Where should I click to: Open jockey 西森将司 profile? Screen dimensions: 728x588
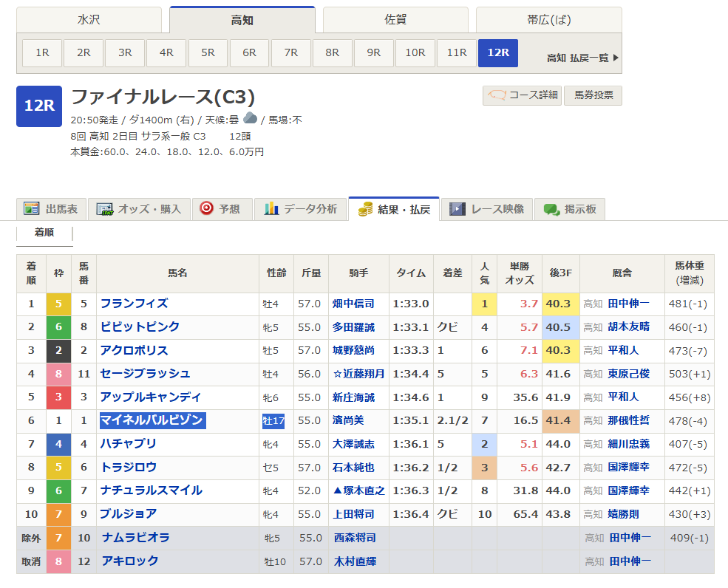click(356, 538)
